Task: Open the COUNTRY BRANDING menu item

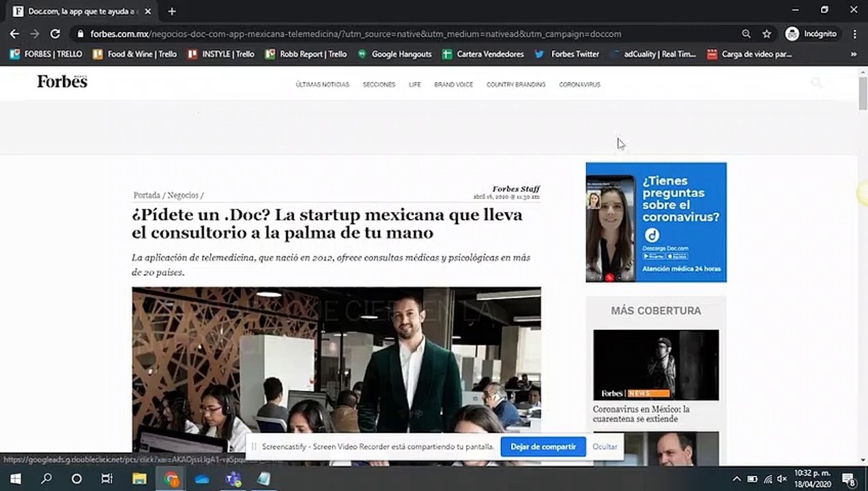Action: click(516, 85)
